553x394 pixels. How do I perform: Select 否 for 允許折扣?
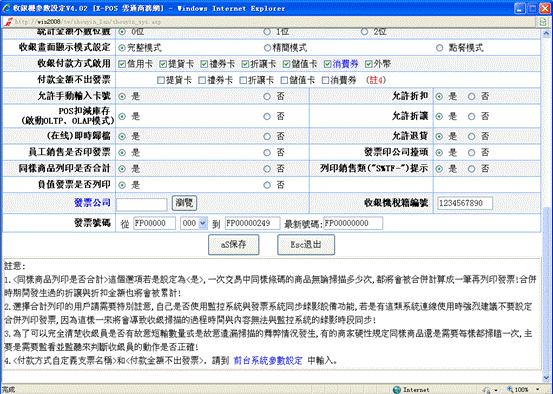(472, 96)
